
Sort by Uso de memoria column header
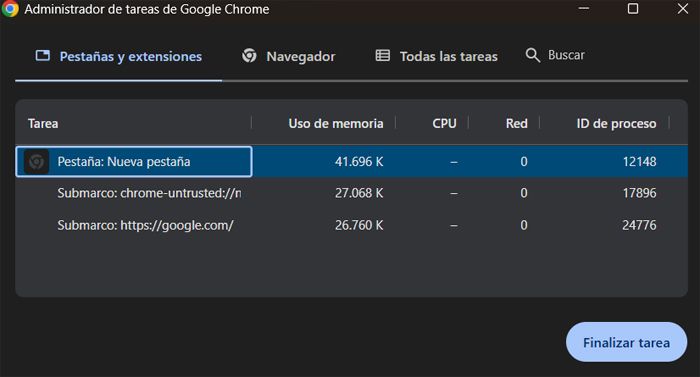(x=336, y=123)
